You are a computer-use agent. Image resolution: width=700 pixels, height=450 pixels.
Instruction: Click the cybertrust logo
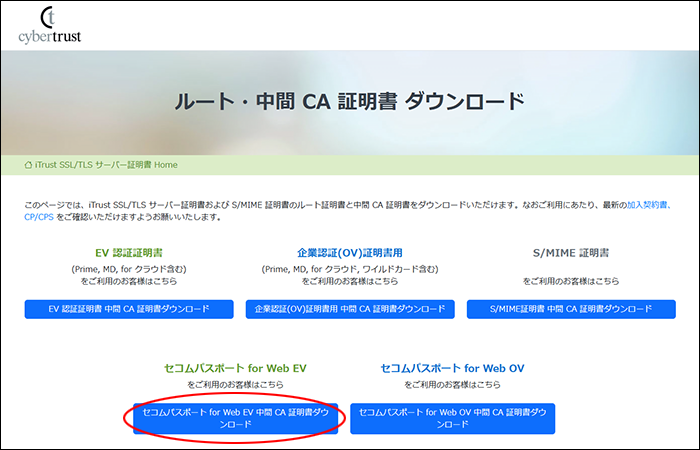pos(50,25)
